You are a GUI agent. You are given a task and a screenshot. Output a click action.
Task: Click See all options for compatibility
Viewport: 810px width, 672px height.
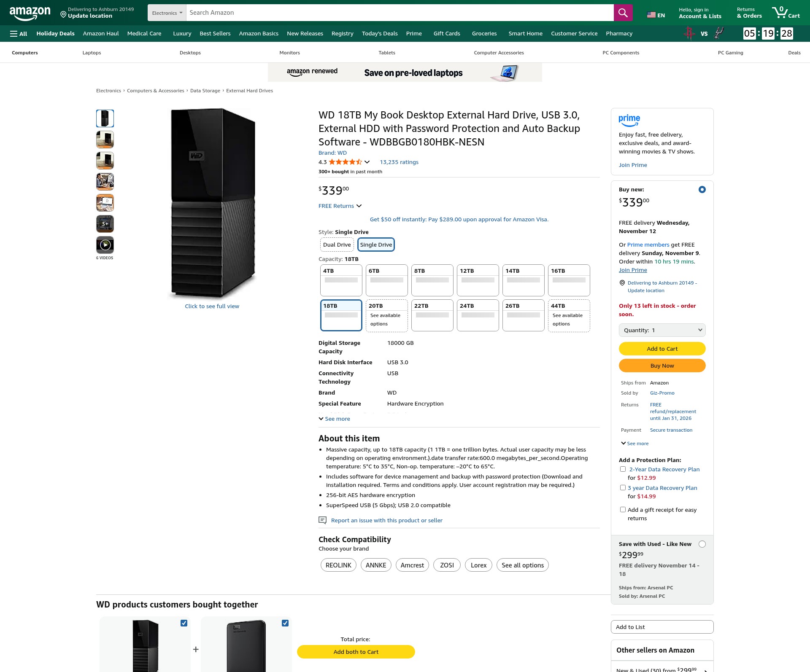pos(523,565)
